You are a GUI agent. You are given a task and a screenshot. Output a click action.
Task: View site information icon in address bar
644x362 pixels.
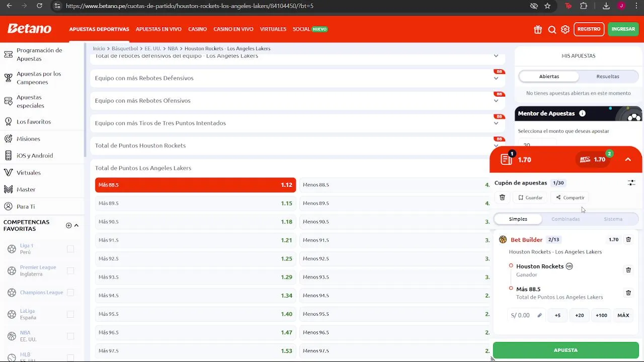point(57,6)
